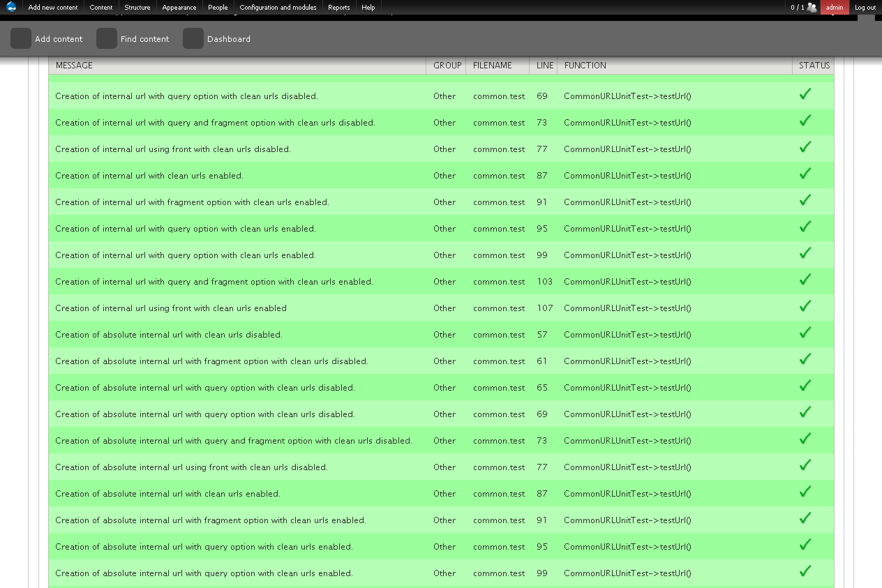Click checkmark for absolute query and fragment disabled row
The width and height of the screenshot is (882, 588).
(x=805, y=438)
